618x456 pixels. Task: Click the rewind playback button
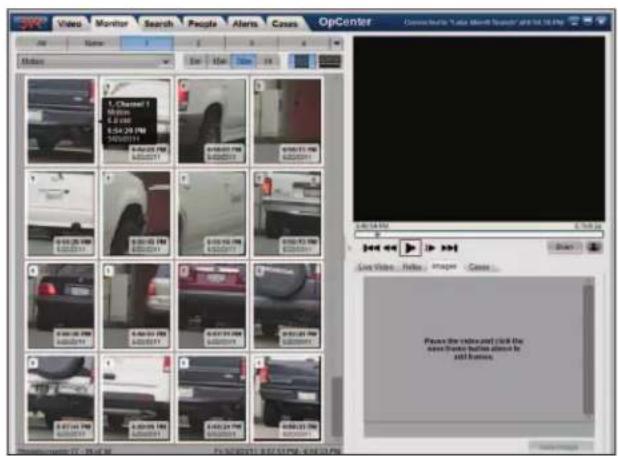[390, 248]
